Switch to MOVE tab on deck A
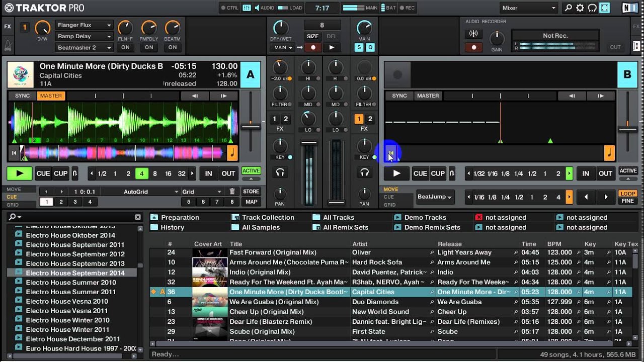 pyautogui.click(x=14, y=189)
